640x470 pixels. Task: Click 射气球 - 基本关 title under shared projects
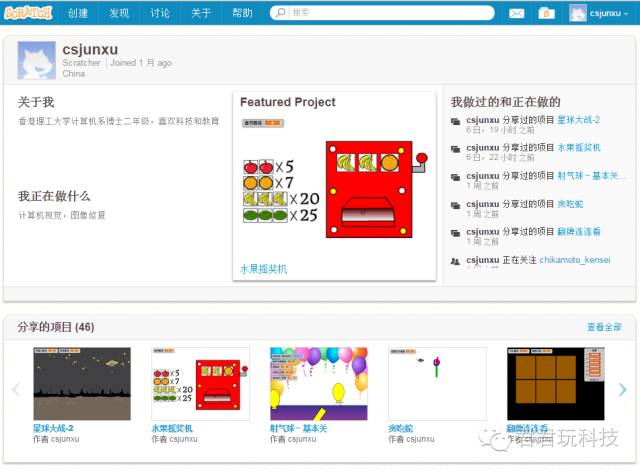[298, 428]
